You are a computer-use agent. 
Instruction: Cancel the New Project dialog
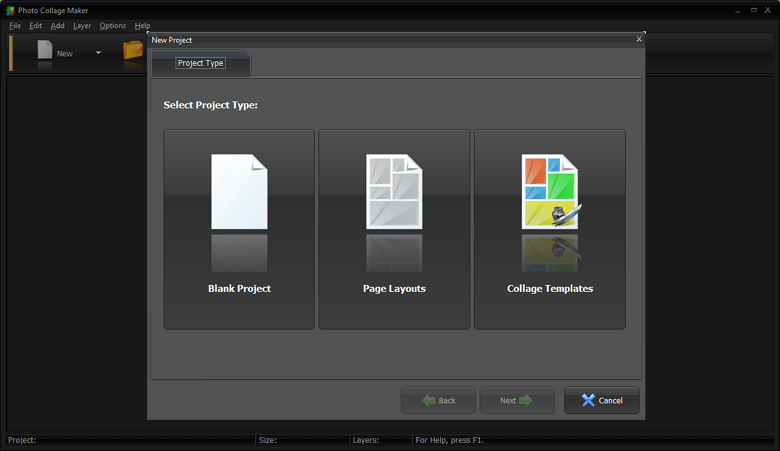[602, 400]
